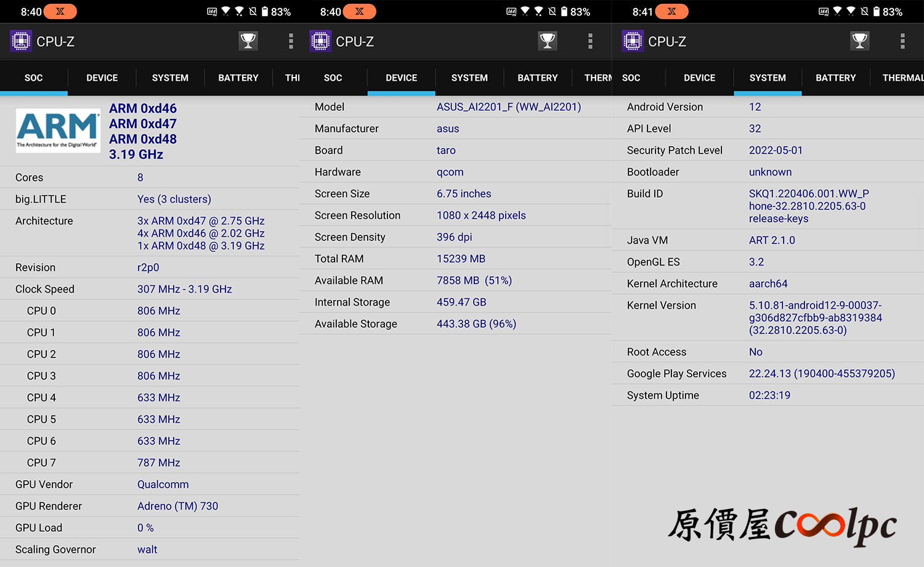This screenshot has height=567, width=924.
Task: Tap Total RAM value 15239 MB
Action: click(x=461, y=259)
